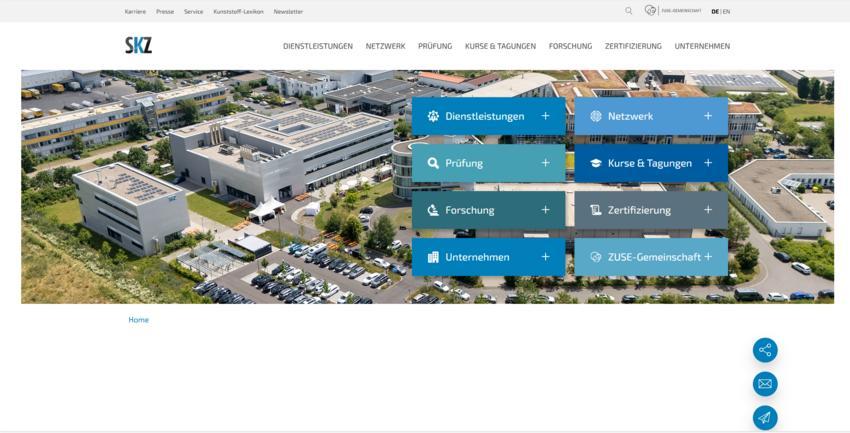Screen dimensions: 850x433
Task: Expand the Zertifizierung tile plus sign
Action: click(708, 210)
